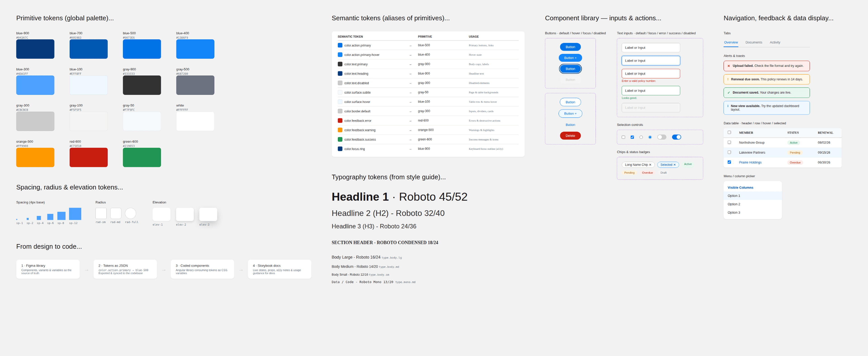Choose Option 1 in the column picker menu
The width and height of the screenshot is (868, 356).
click(752, 196)
